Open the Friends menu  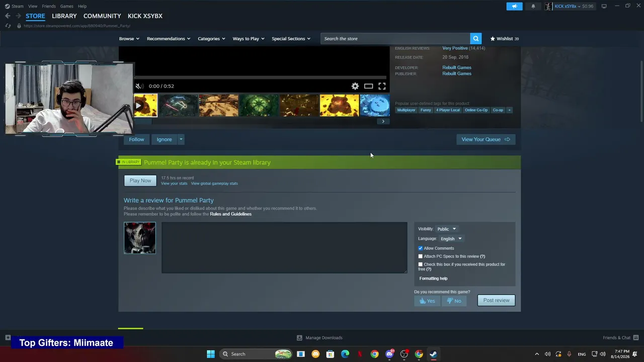coord(49,6)
